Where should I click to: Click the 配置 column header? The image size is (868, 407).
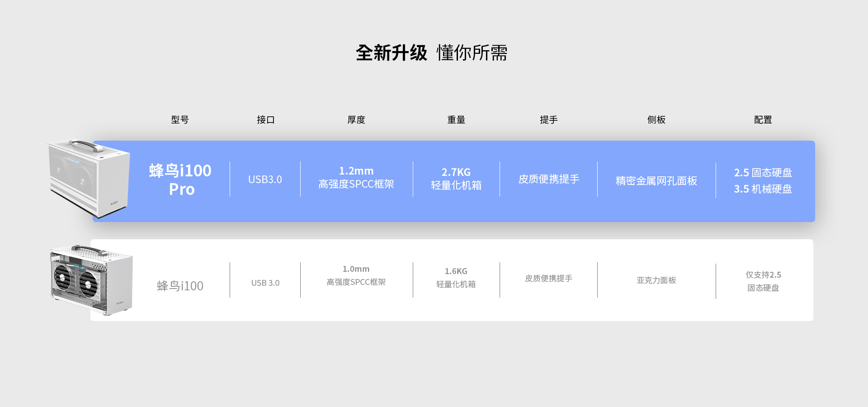[763, 120]
